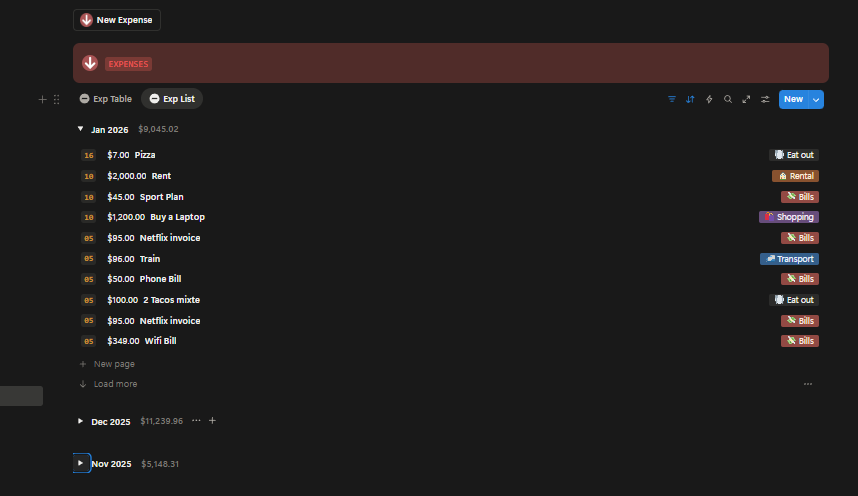Switch to the Exp List view tab
Screen dimensions: 858x496
(172, 99)
